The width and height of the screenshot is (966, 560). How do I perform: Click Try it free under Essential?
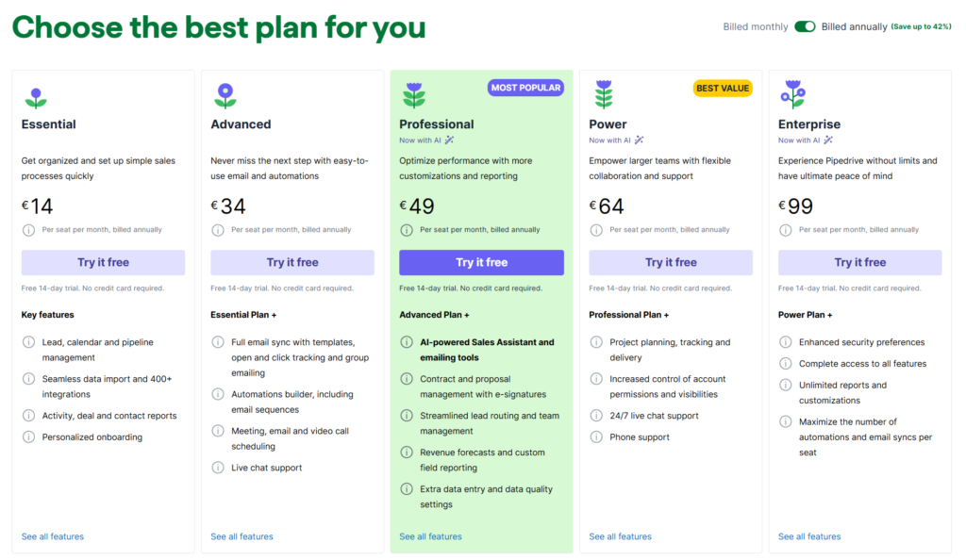(x=103, y=262)
